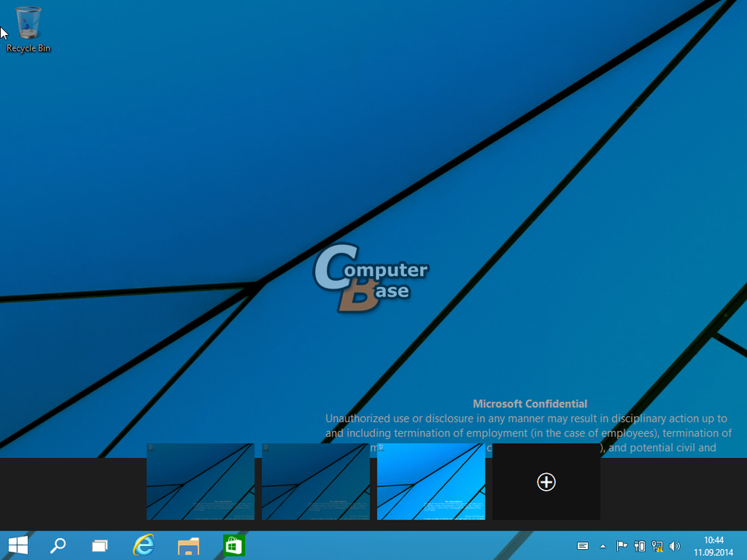Open the Action Center flag icon

[x=622, y=546]
